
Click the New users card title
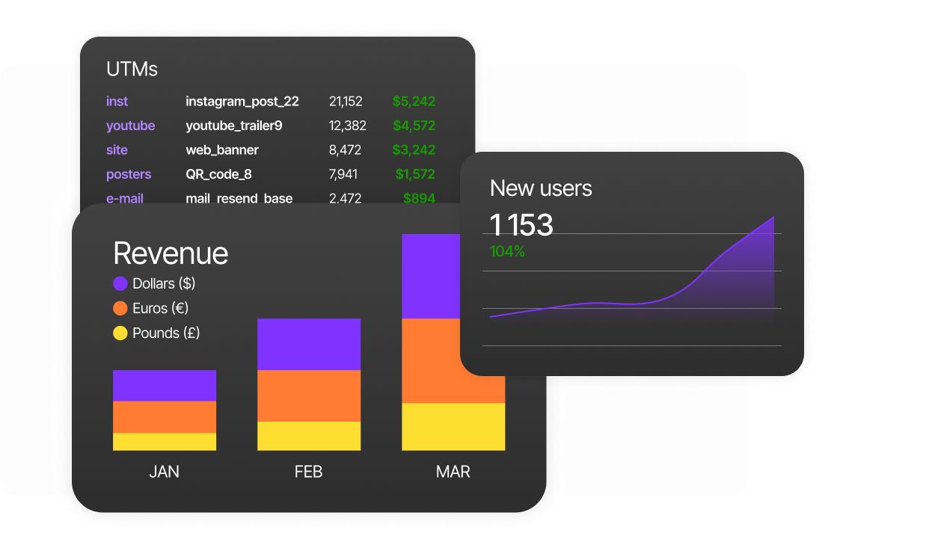(x=541, y=188)
